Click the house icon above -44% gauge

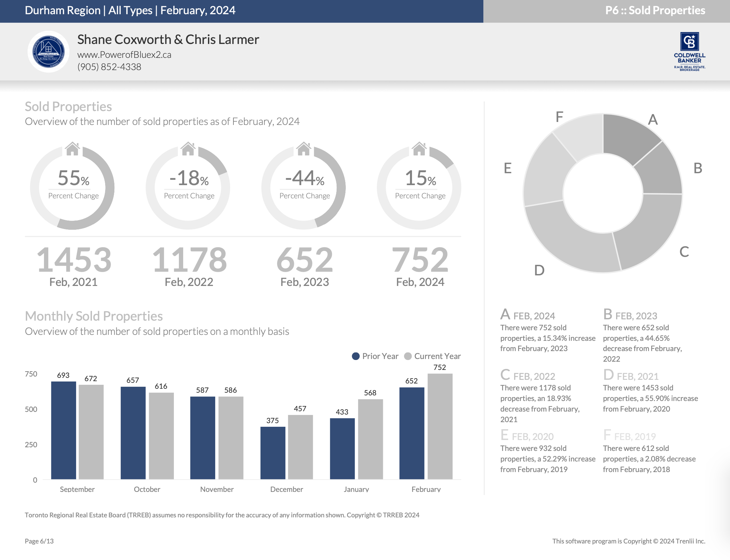click(x=304, y=149)
